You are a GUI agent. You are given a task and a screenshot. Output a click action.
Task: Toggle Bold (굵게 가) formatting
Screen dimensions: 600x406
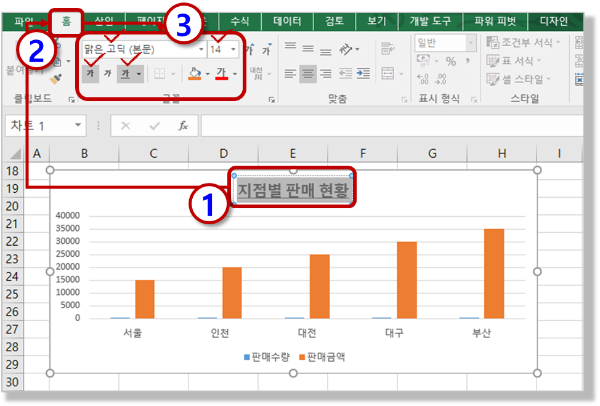(x=90, y=73)
